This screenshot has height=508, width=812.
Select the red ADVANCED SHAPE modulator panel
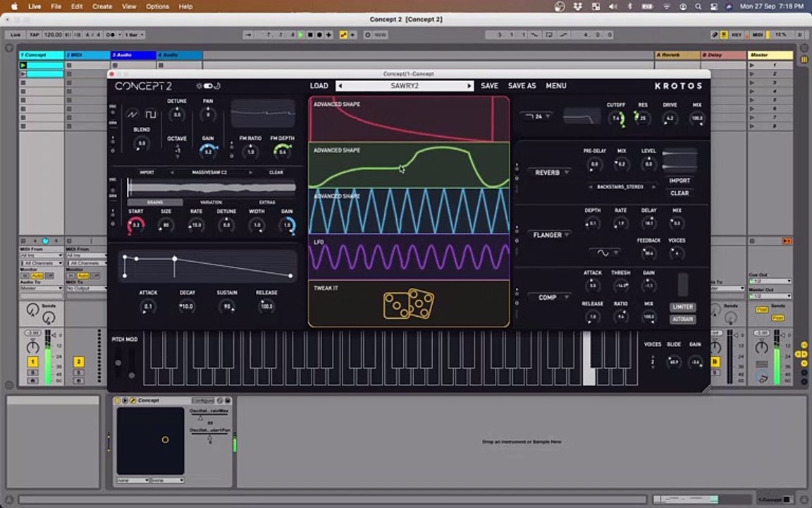tap(409, 119)
